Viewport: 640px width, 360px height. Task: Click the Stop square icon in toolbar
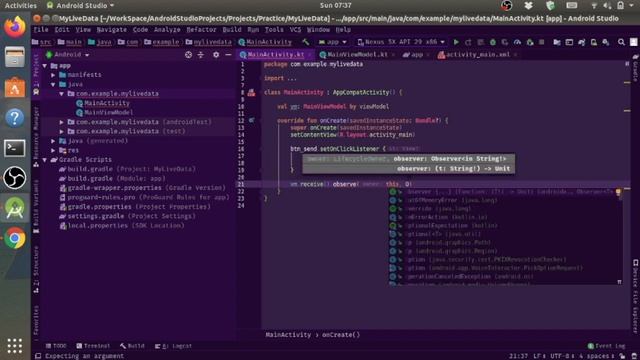542,42
